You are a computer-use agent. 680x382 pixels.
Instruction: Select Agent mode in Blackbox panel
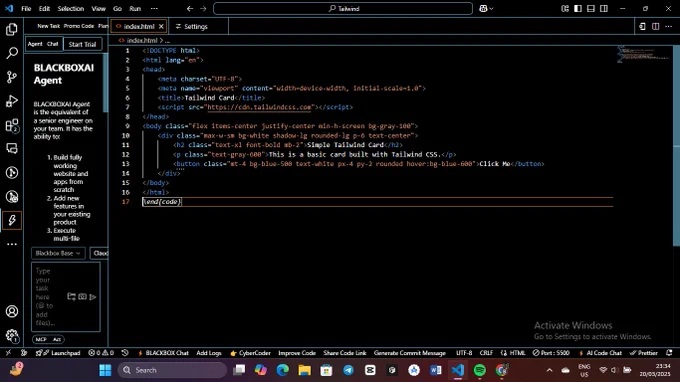(x=35, y=44)
